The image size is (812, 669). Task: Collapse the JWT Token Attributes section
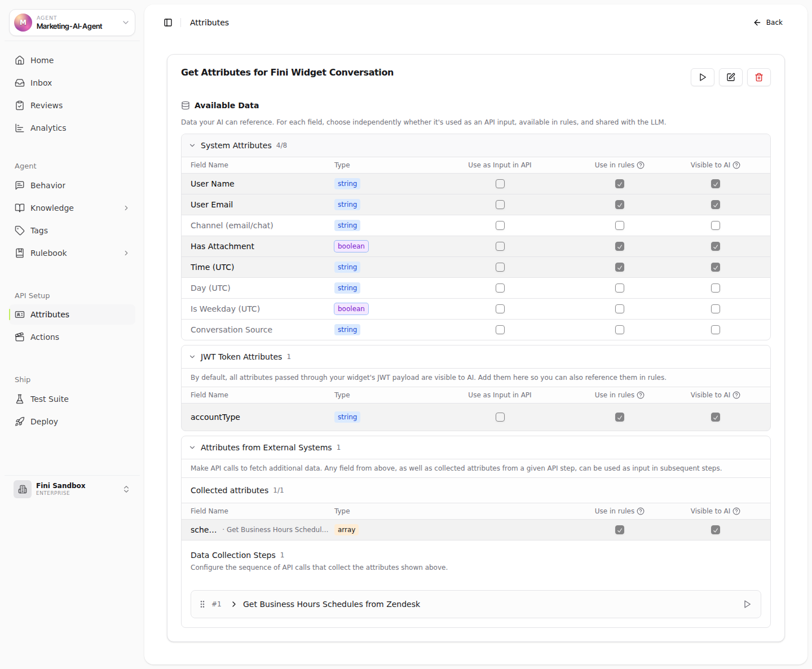(192, 357)
